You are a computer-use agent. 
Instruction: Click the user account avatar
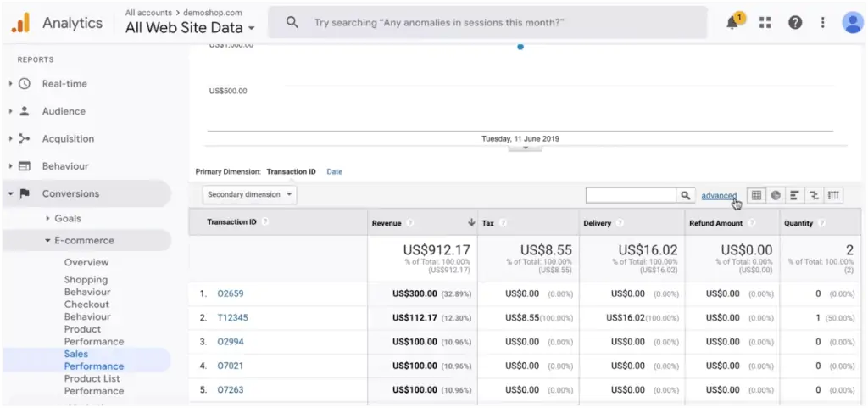tap(853, 23)
